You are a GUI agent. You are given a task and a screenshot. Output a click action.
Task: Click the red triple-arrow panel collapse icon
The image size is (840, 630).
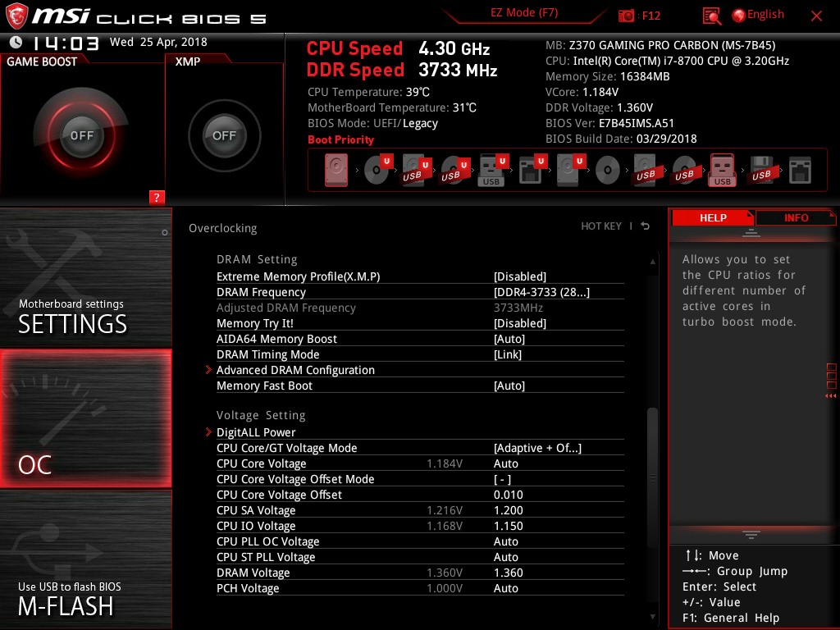830,396
